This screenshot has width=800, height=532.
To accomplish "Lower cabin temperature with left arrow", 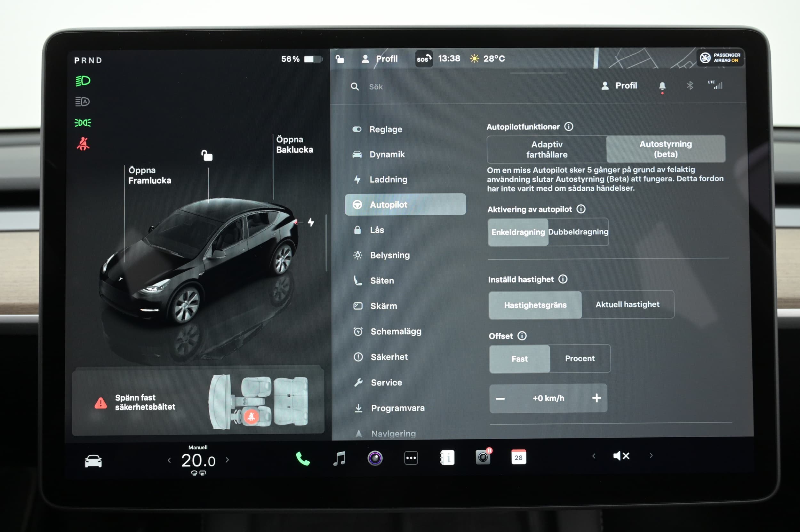I will [x=169, y=460].
